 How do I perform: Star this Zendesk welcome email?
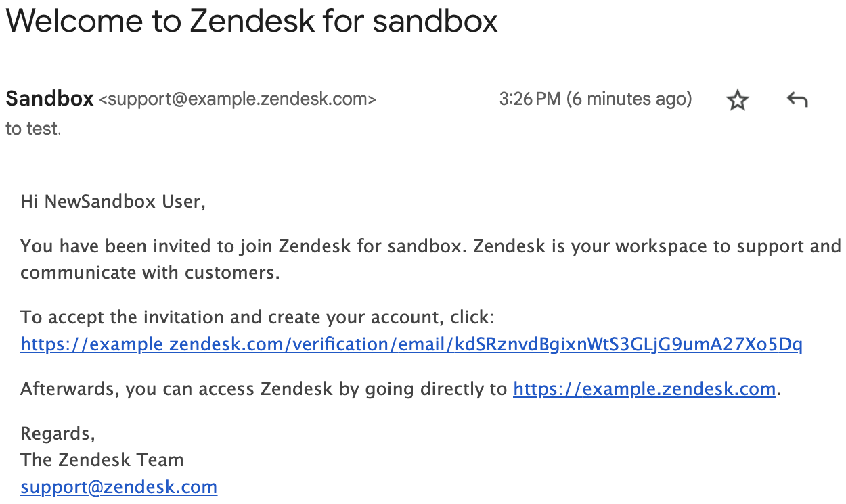coord(737,101)
